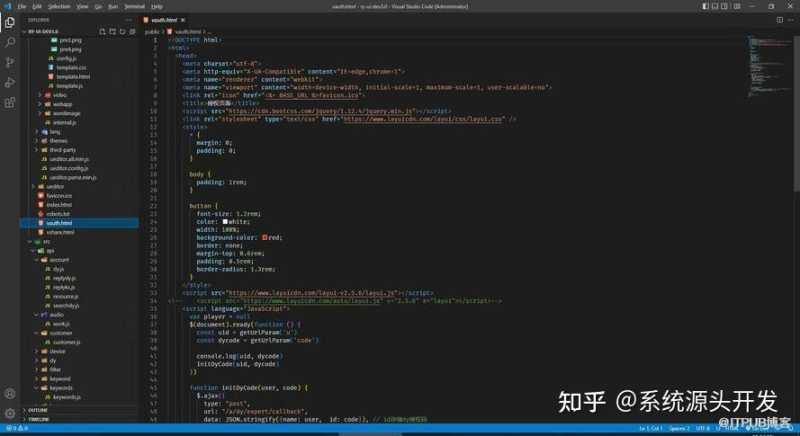Open the File menu
800x436 pixels.
click(x=22, y=7)
